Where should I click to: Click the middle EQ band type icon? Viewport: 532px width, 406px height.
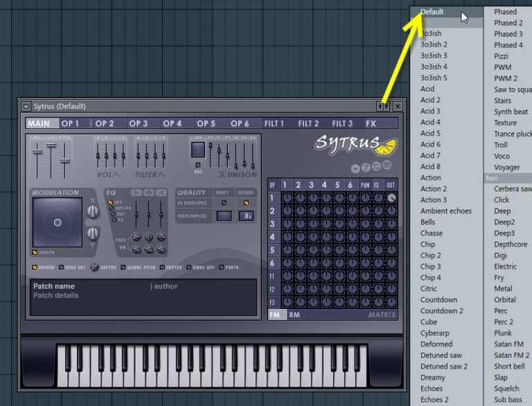point(149,193)
